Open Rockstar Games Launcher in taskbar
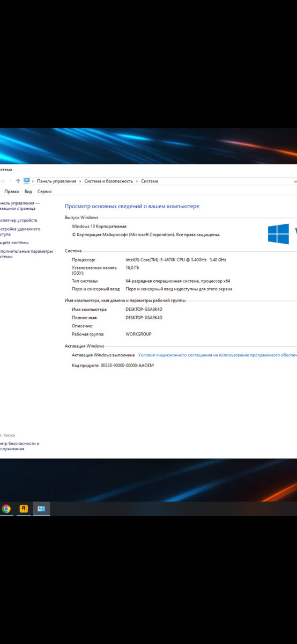 pyautogui.click(x=24, y=509)
